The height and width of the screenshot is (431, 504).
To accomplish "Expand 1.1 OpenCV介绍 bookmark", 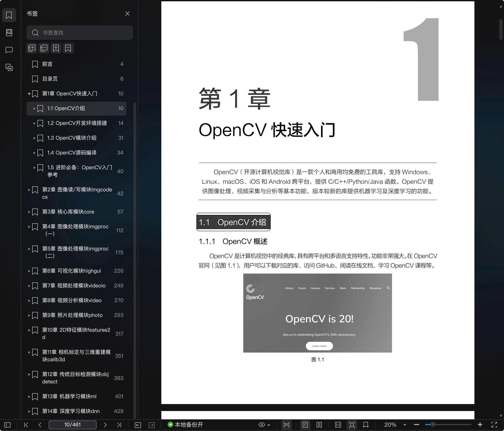I will (x=34, y=108).
